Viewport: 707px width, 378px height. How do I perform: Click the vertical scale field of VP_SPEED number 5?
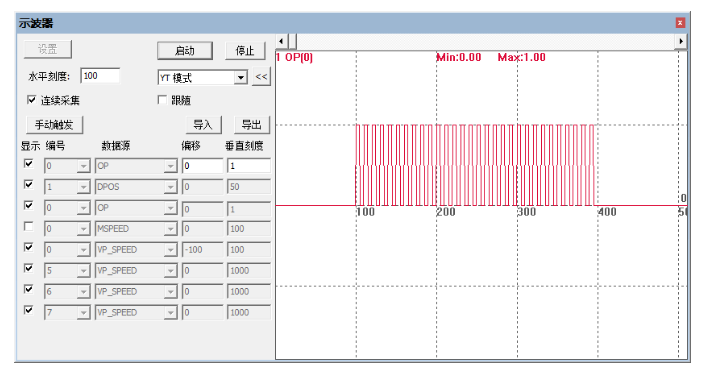click(249, 271)
